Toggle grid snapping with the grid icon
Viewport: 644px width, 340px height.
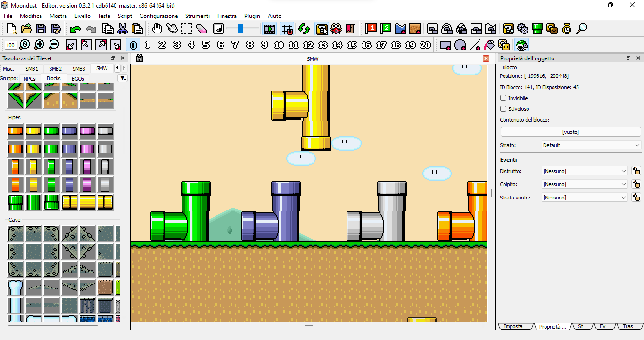(x=287, y=29)
